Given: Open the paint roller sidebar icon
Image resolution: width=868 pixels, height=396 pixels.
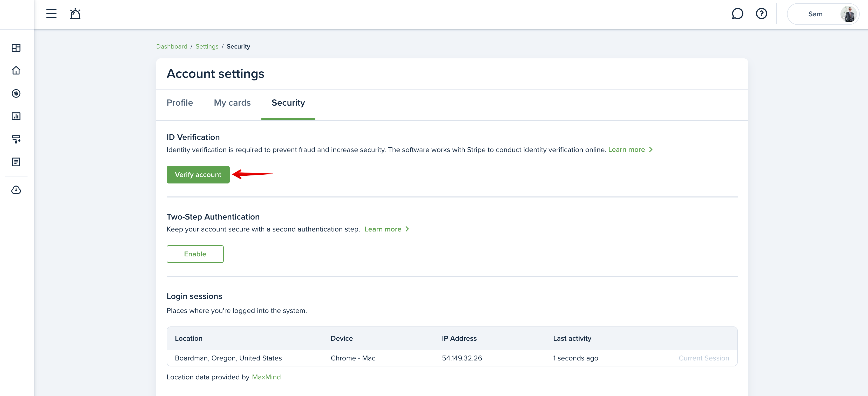Looking at the screenshot, I should pyautogui.click(x=16, y=139).
